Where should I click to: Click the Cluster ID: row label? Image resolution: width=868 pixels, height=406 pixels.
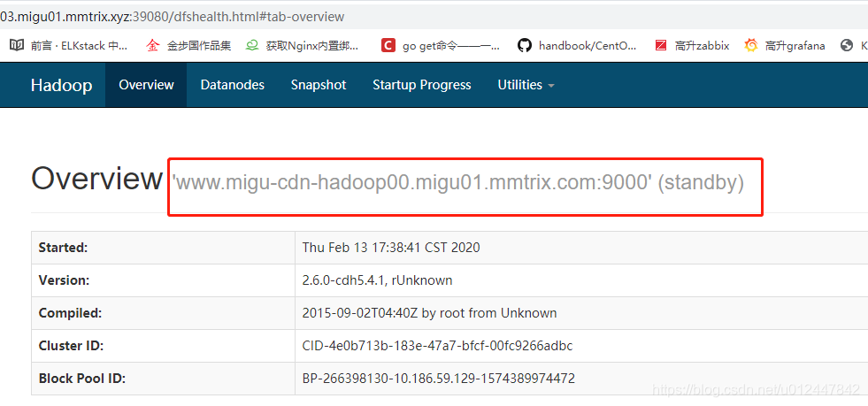pyautogui.click(x=72, y=346)
